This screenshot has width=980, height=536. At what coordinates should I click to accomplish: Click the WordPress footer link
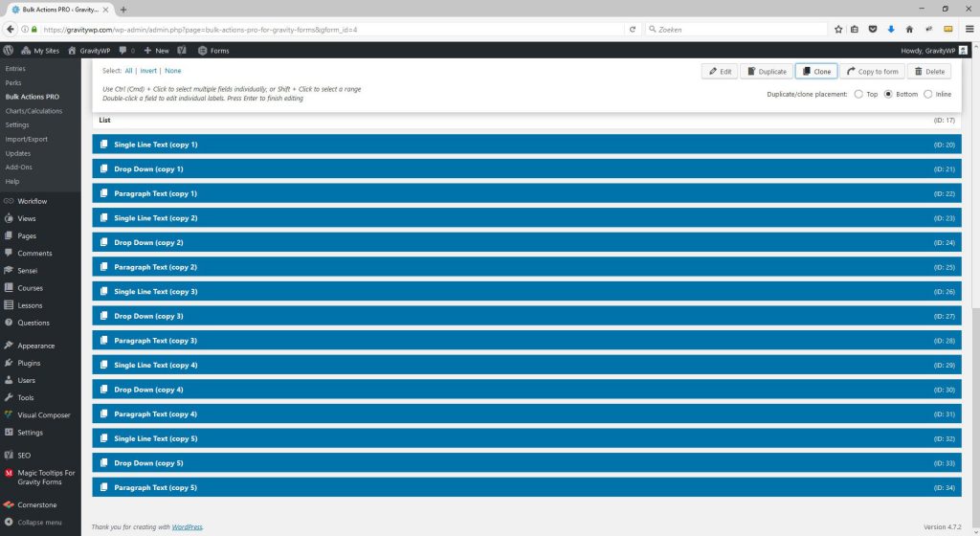187,527
